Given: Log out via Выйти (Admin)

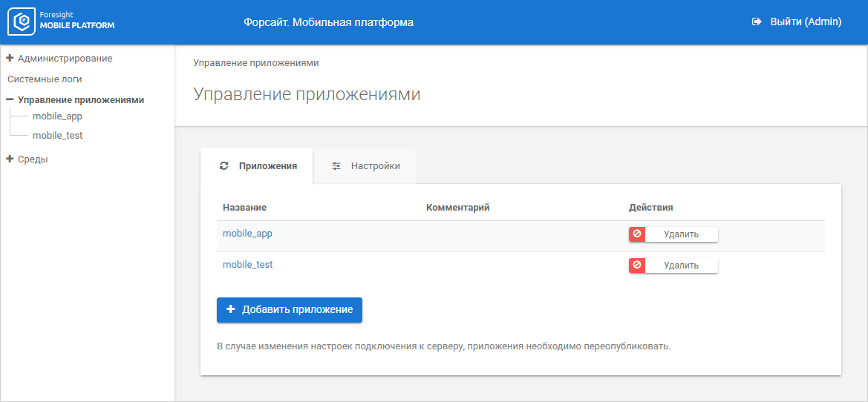Looking at the screenshot, I should [x=797, y=22].
